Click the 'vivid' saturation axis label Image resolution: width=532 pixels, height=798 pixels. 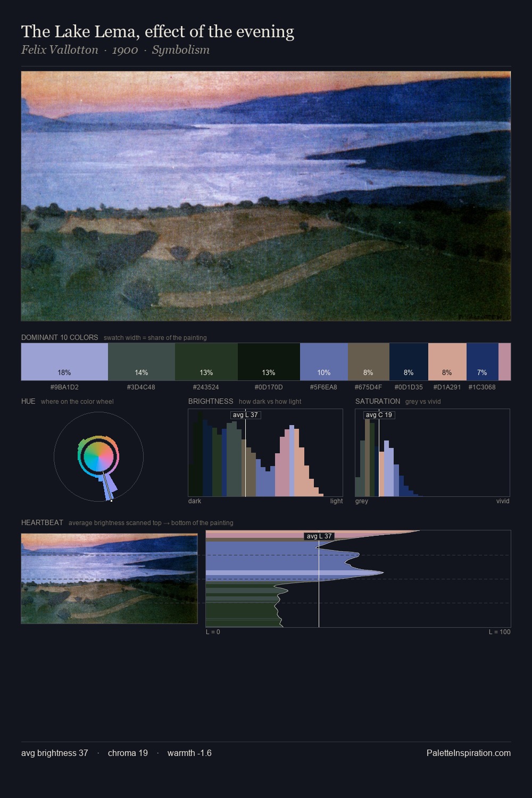coord(503,501)
